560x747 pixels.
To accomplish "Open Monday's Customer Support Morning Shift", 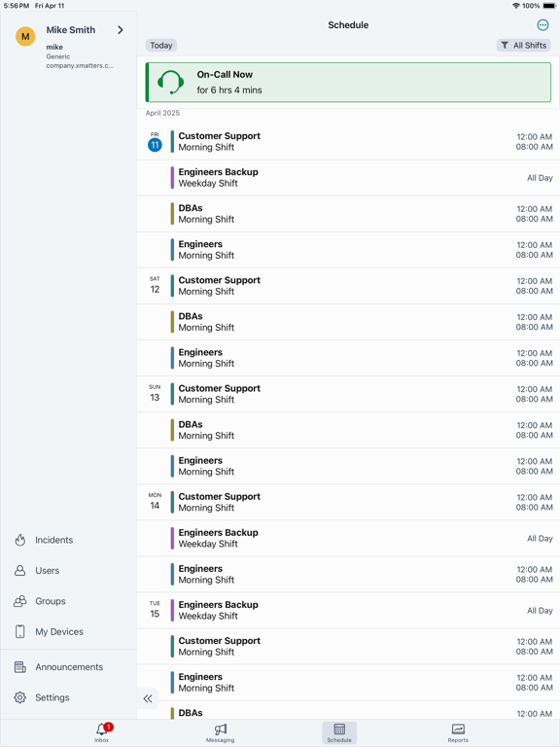I will click(x=348, y=502).
